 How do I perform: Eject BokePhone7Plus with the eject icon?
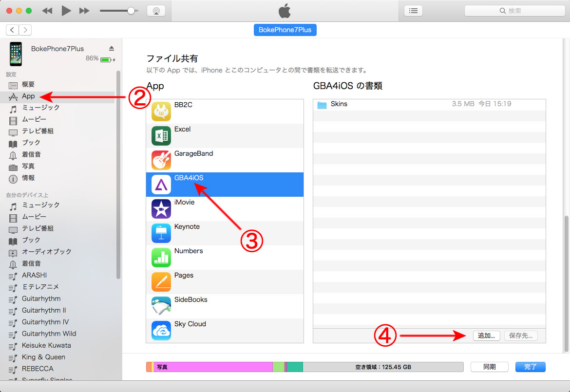(x=112, y=48)
